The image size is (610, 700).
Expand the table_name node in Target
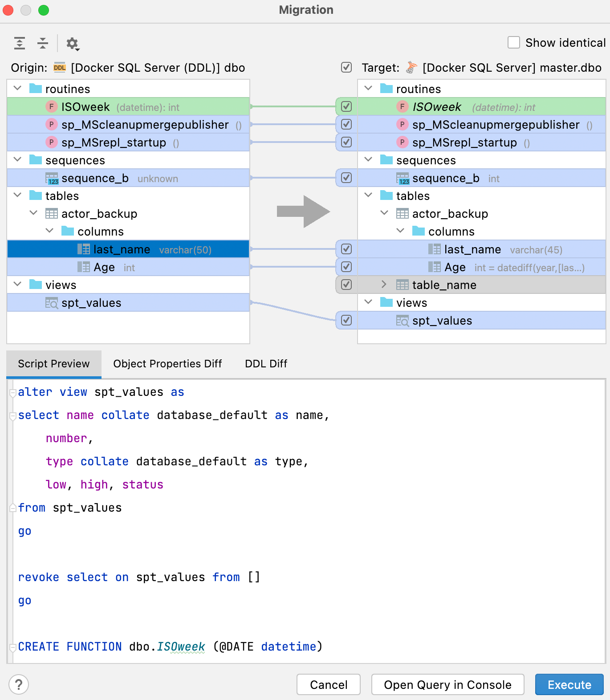pos(384,285)
